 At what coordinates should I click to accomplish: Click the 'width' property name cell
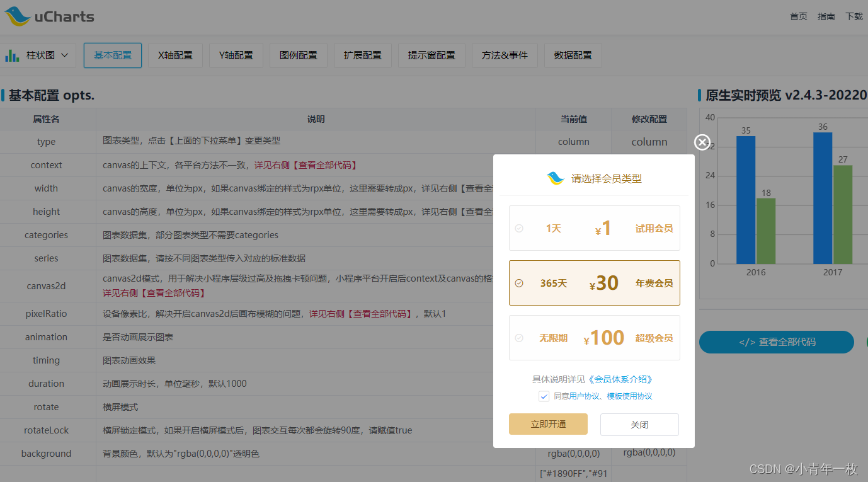pyautogui.click(x=46, y=188)
